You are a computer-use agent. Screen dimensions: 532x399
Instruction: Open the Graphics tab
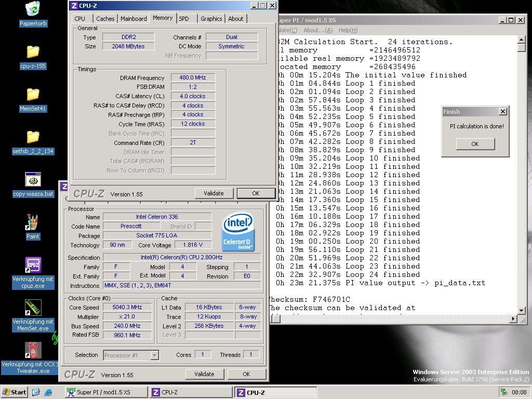click(x=211, y=19)
